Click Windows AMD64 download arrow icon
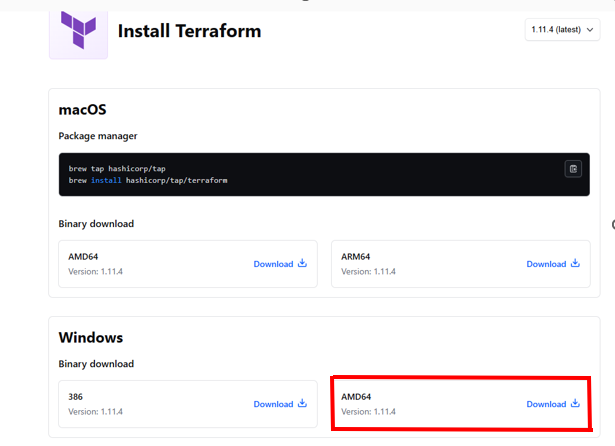 point(575,403)
